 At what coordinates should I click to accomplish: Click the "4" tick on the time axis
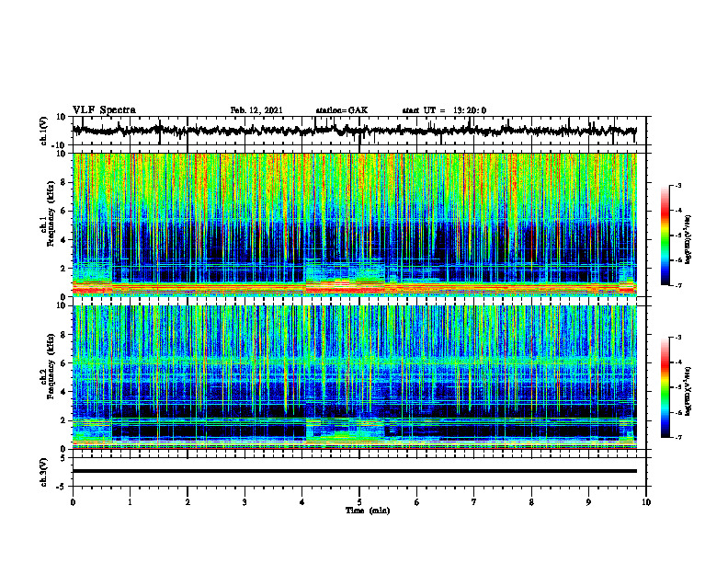(302, 502)
